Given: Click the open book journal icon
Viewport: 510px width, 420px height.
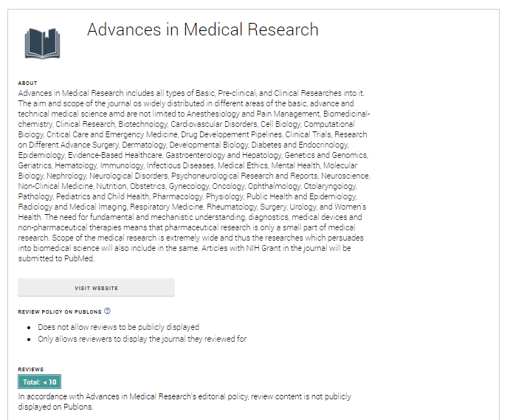Looking at the screenshot, I should tap(42, 44).
